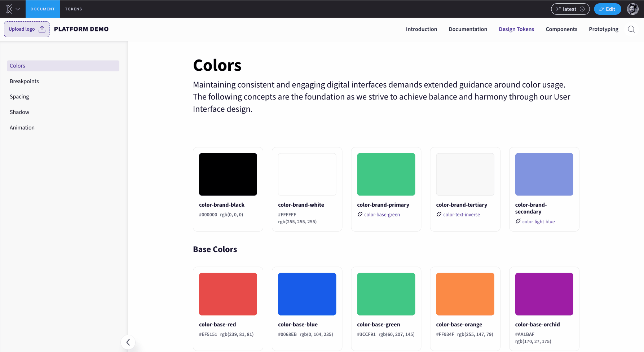Screen dimensions: 644x352
Task: Expand the workspace chevron next to logo
Action: coord(18,9)
